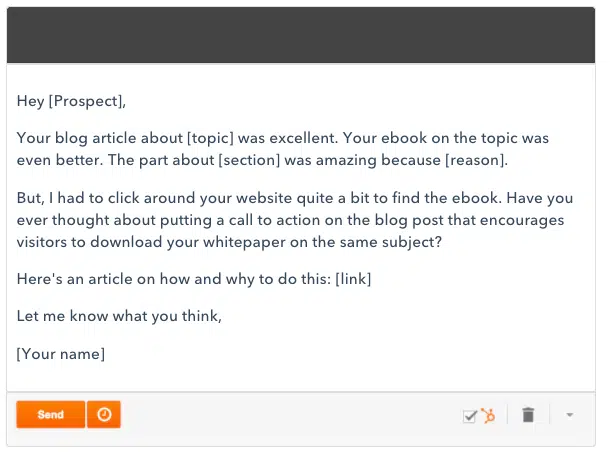Toggle the HubSpot tracking checkbox
This screenshot has width=610, height=456.
tap(469, 416)
